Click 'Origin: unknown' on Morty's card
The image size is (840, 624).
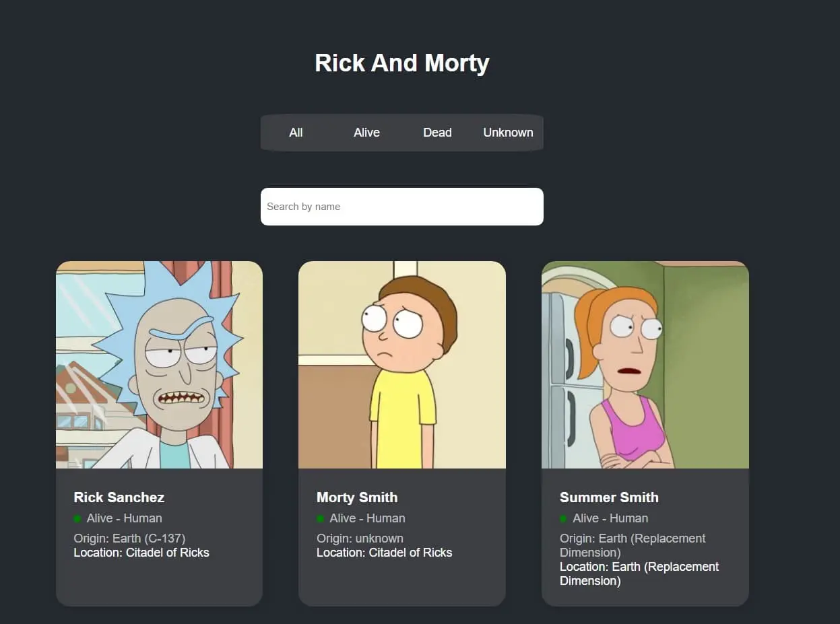[360, 539]
